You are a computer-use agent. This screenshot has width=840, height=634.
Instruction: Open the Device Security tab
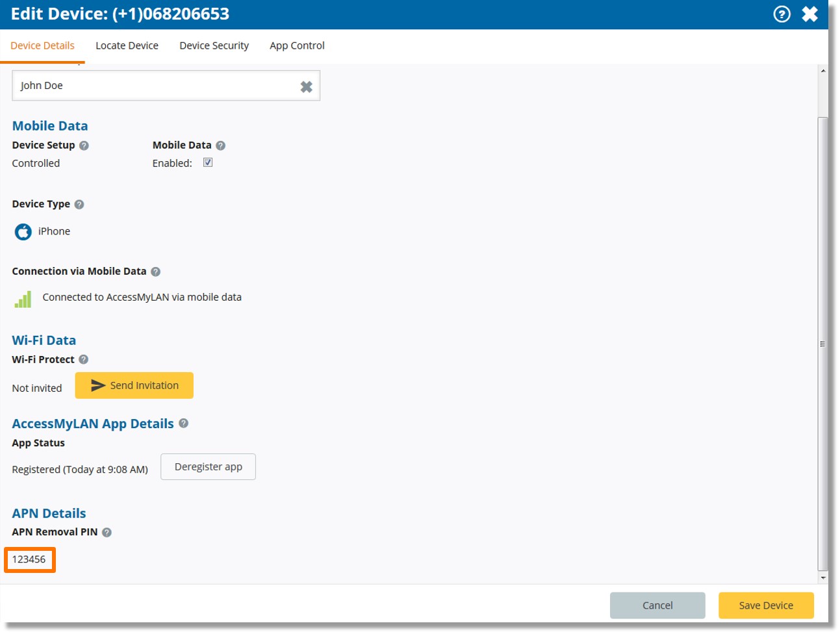[x=214, y=45]
